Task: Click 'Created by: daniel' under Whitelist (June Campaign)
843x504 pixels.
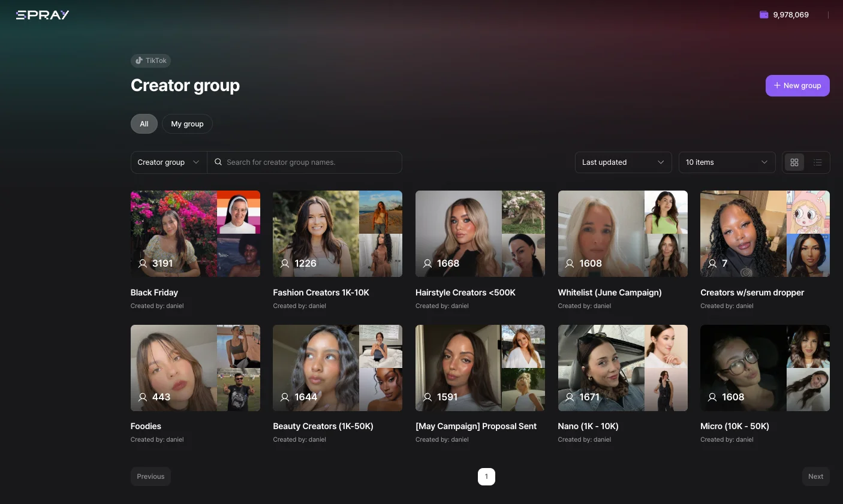Action: click(x=585, y=306)
